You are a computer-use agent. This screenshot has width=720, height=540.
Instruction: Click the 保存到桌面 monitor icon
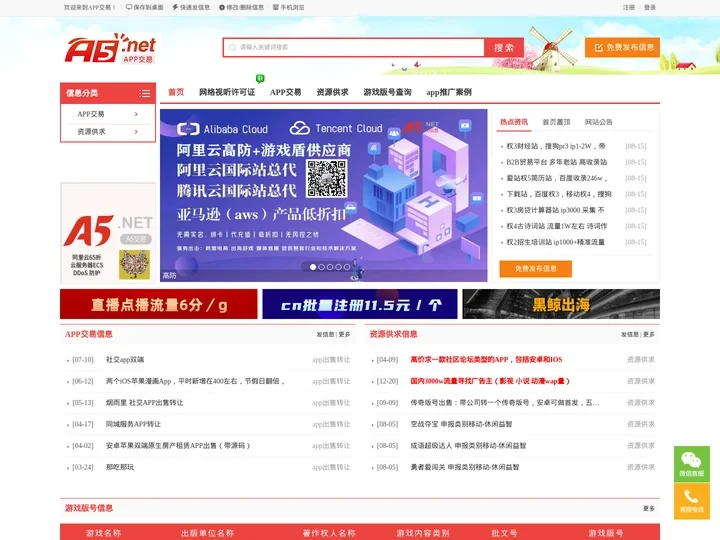(x=129, y=7)
